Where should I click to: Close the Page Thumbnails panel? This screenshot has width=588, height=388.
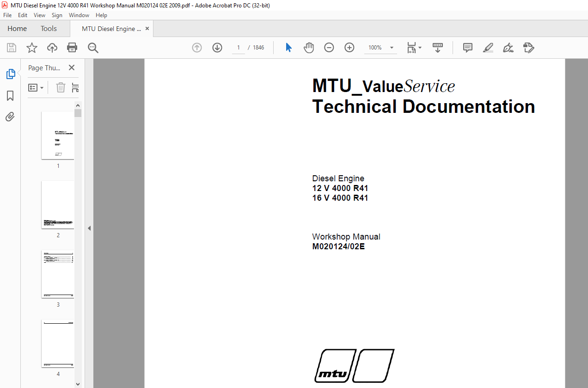pos(72,68)
